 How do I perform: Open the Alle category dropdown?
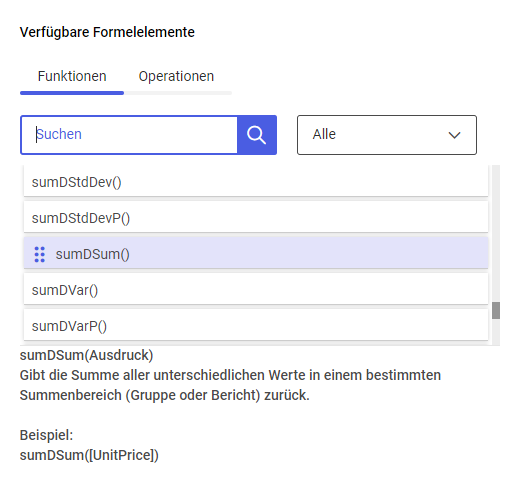pos(387,135)
